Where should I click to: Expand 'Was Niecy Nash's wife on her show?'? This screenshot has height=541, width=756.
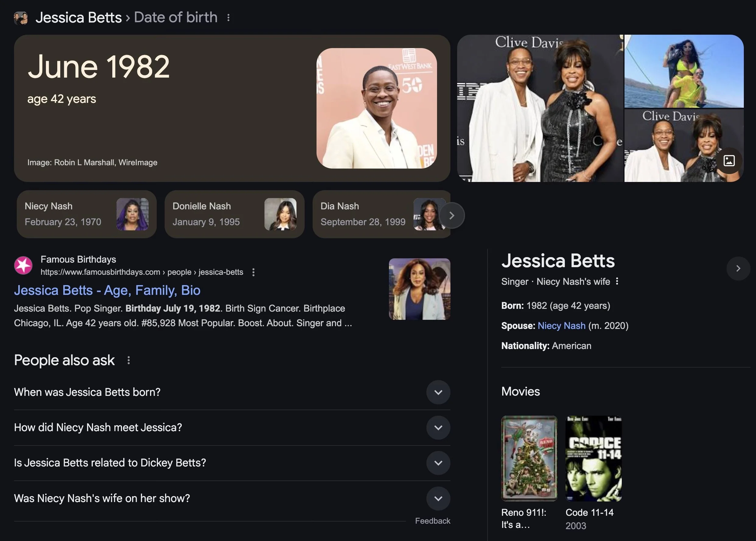pos(438,498)
